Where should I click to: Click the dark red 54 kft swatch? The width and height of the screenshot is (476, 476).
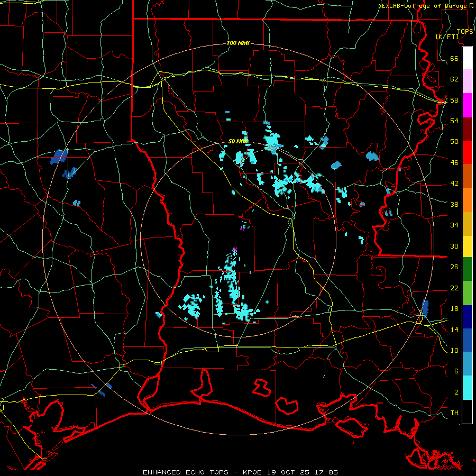pyautogui.click(x=467, y=129)
